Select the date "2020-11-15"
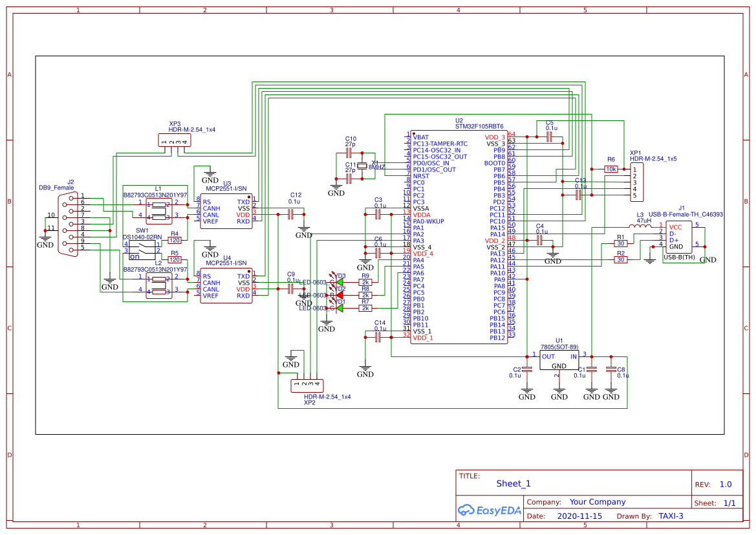This screenshot has height=535, width=756. coord(579,516)
